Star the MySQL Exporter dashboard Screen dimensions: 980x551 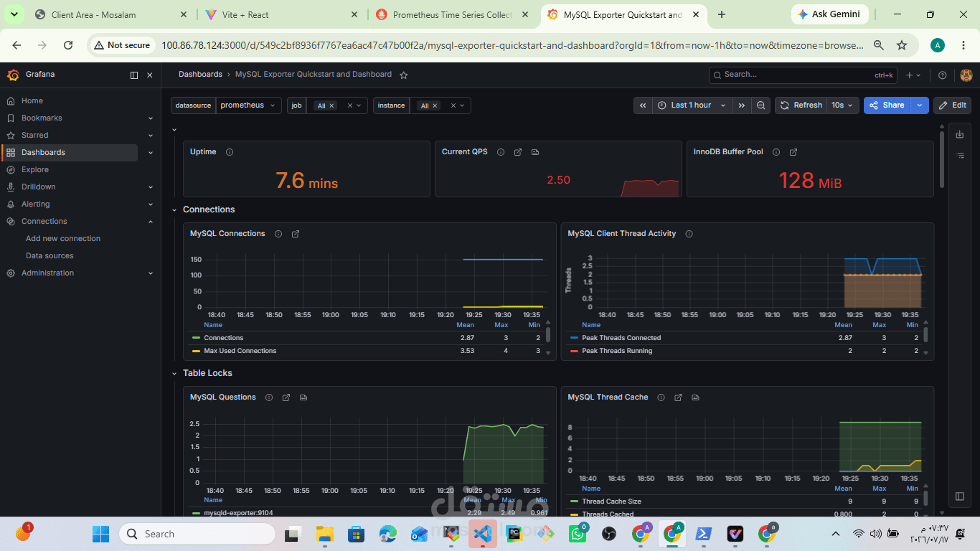(x=404, y=75)
